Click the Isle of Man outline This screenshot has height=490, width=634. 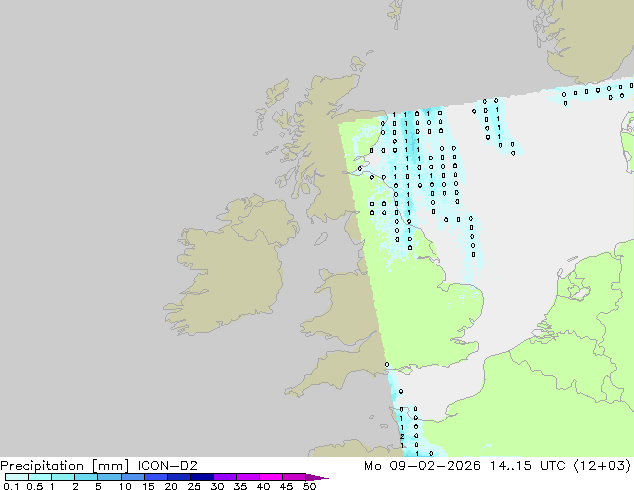pos(321,239)
